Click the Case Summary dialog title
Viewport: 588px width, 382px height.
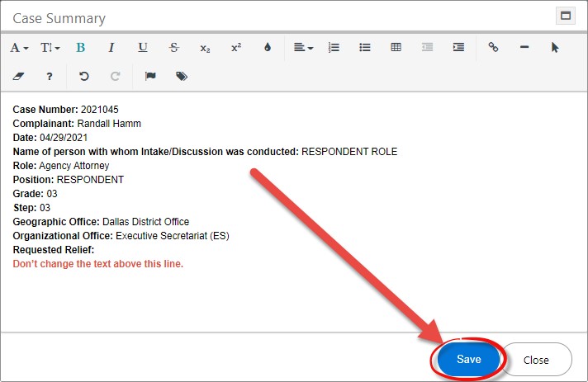pos(59,18)
